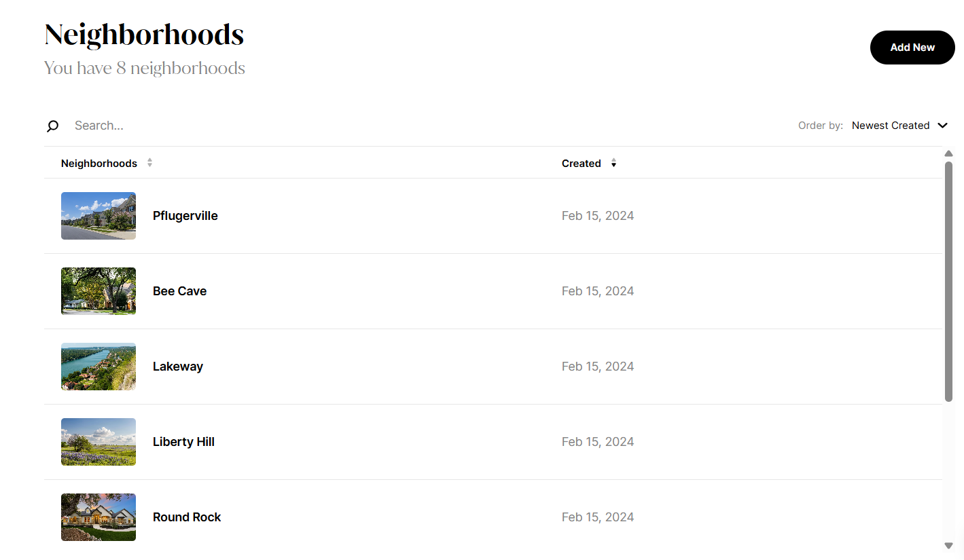
Task: Click the scrollbar down arrow
Action: point(949,545)
